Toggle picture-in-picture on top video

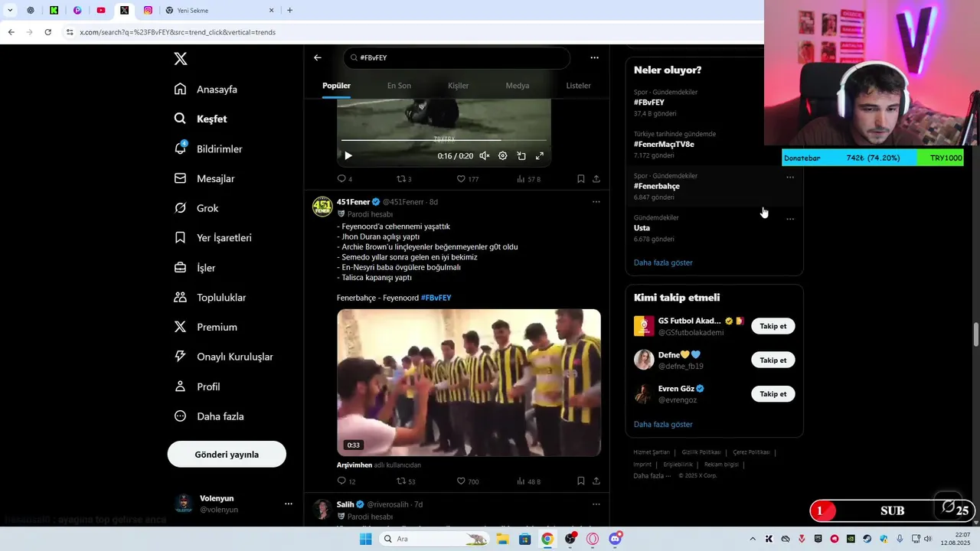coord(521,155)
